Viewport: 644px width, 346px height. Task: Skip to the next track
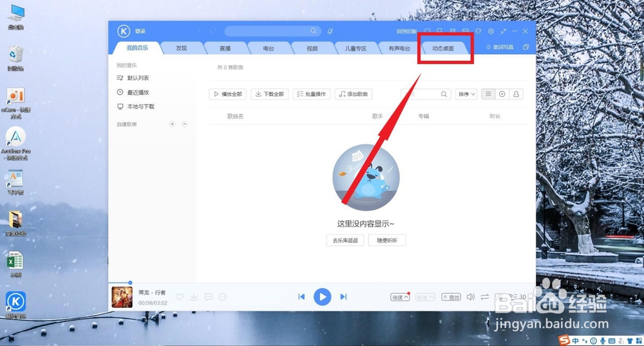[x=343, y=296]
